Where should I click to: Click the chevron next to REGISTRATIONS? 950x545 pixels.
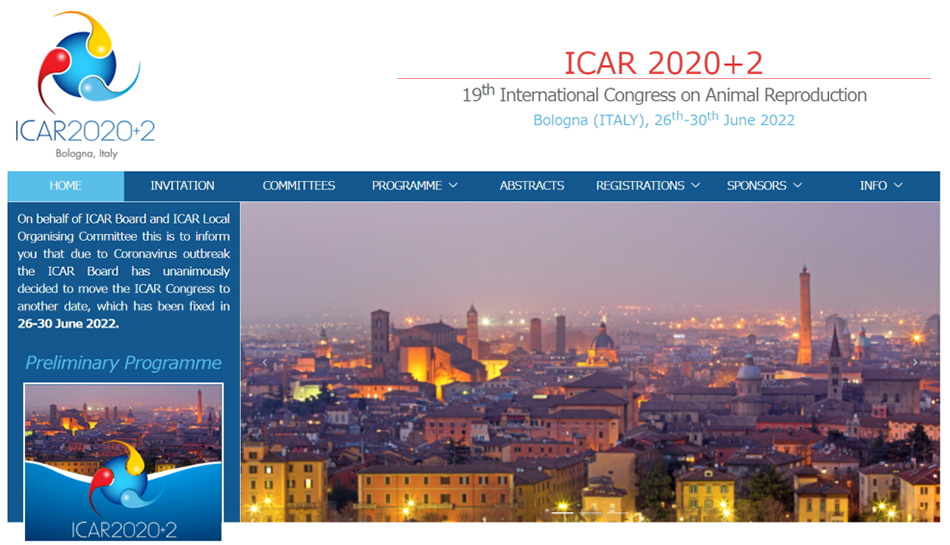[696, 186]
